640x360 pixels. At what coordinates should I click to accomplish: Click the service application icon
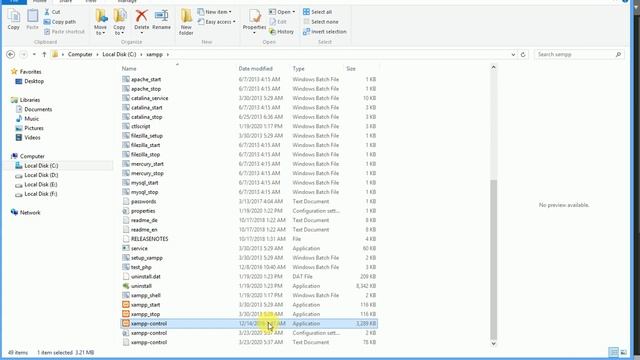tap(126, 248)
